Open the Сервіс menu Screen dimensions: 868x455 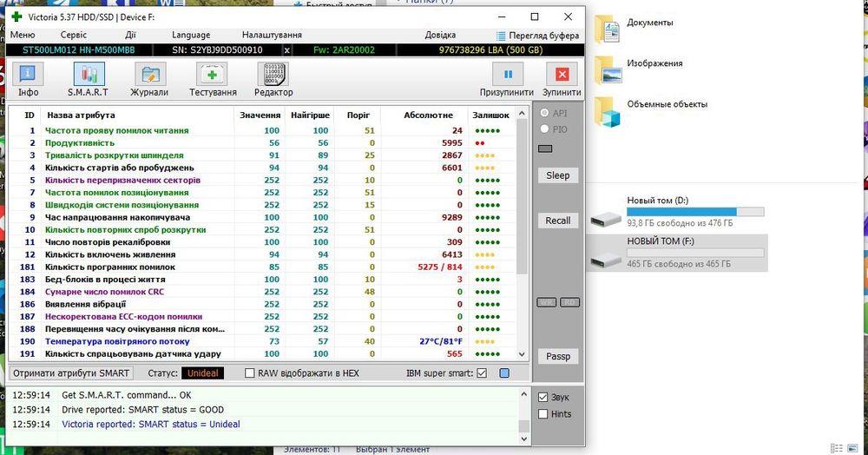(74, 35)
